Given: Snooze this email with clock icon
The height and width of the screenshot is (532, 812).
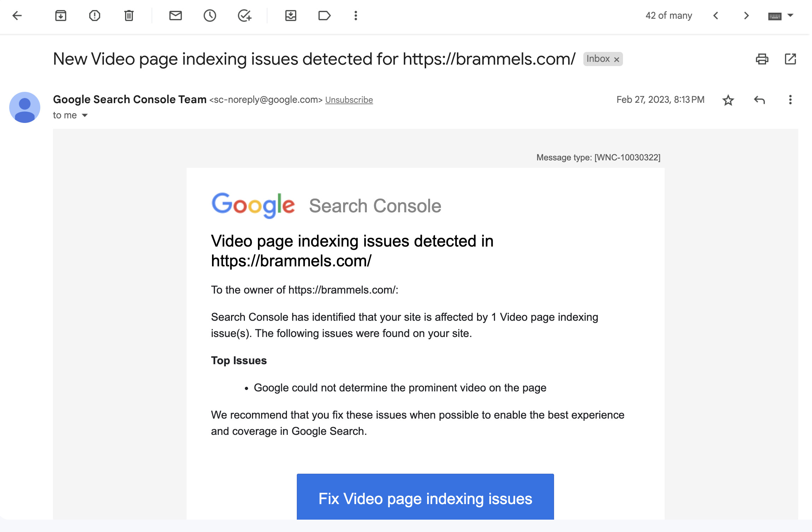Looking at the screenshot, I should [x=210, y=16].
